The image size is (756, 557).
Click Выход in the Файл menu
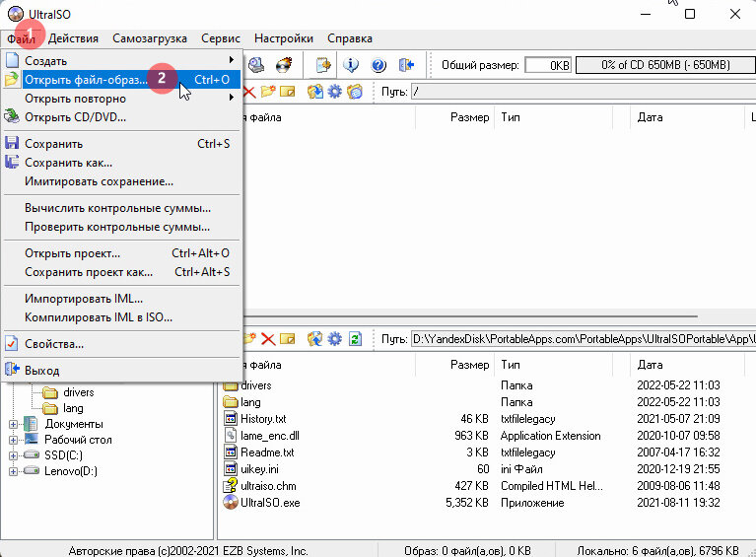[121, 371]
